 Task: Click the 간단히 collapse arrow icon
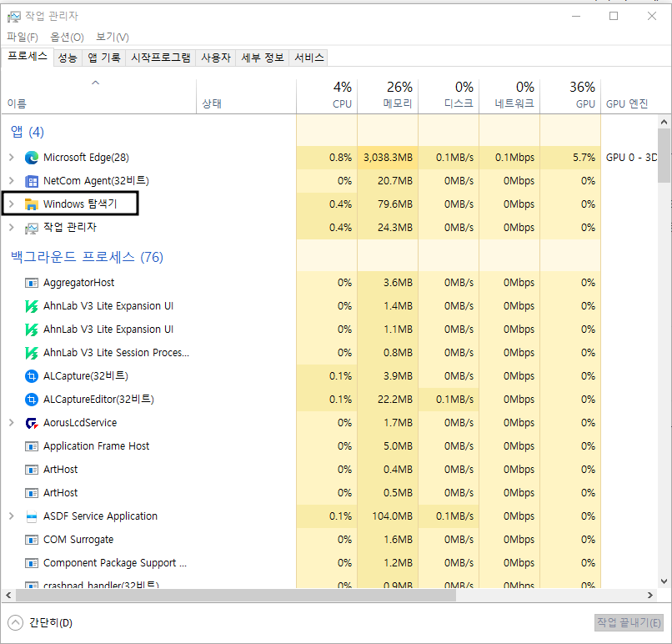pyautogui.click(x=16, y=622)
